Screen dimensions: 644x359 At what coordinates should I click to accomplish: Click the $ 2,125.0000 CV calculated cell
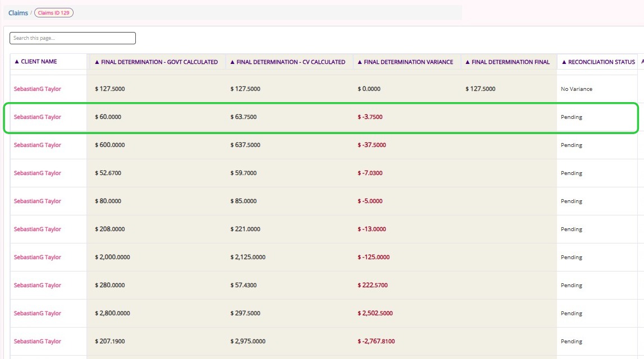(x=248, y=257)
